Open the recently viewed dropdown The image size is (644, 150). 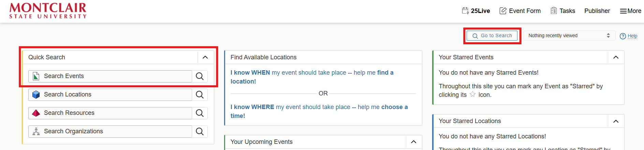click(569, 35)
